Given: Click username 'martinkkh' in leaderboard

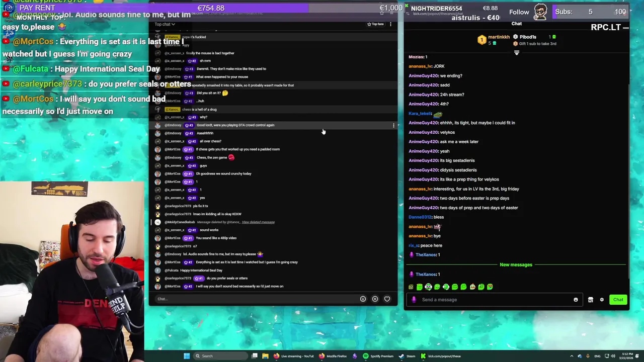Looking at the screenshot, I should click(499, 37).
